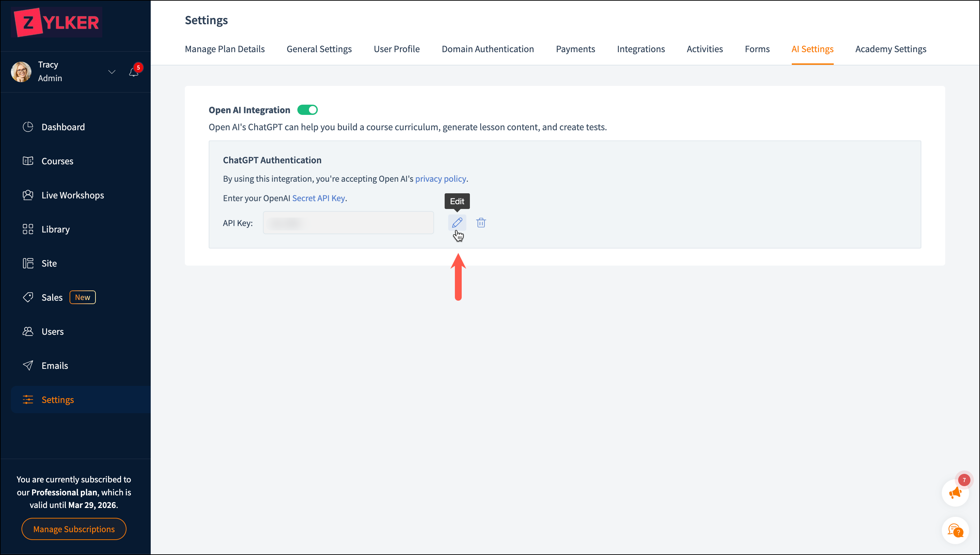Viewport: 980px width, 555px height.
Task: Follow the Secret API Key link
Action: point(318,198)
